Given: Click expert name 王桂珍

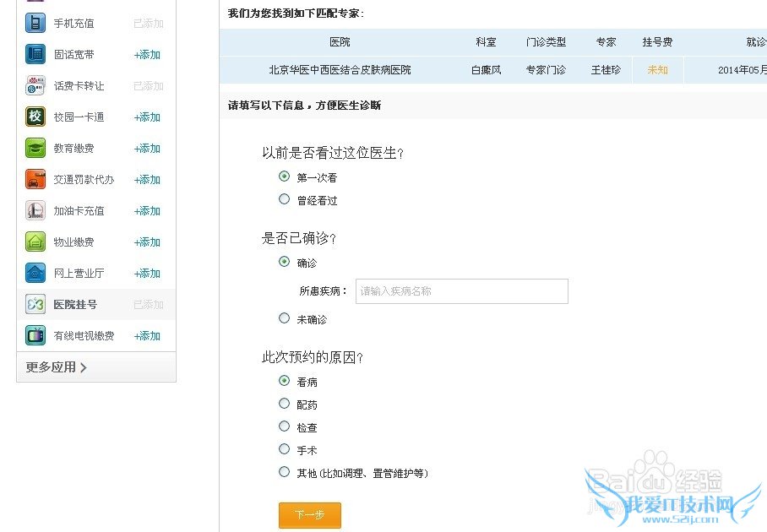Looking at the screenshot, I should pyautogui.click(x=606, y=70).
